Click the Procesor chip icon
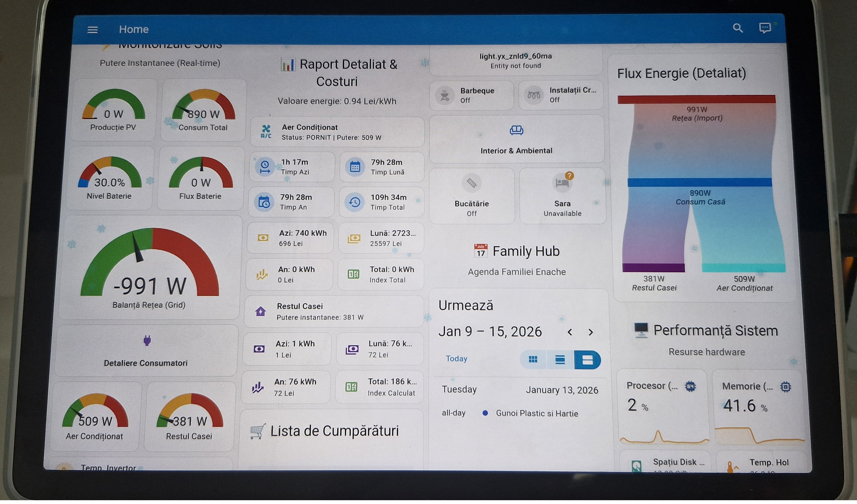857x504 pixels. click(x=690, y=387)
